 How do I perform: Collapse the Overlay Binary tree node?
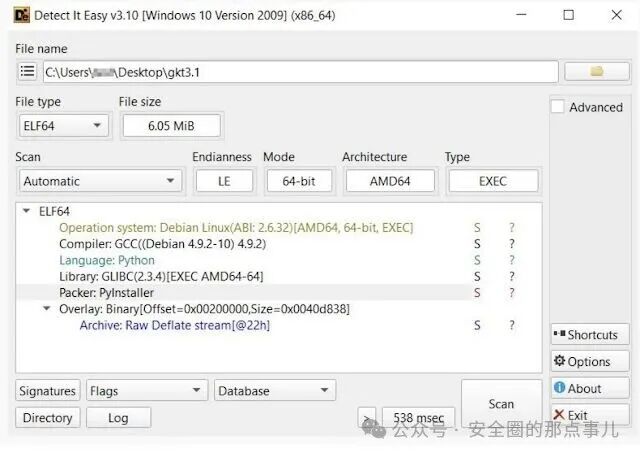[x=47, y=309]
